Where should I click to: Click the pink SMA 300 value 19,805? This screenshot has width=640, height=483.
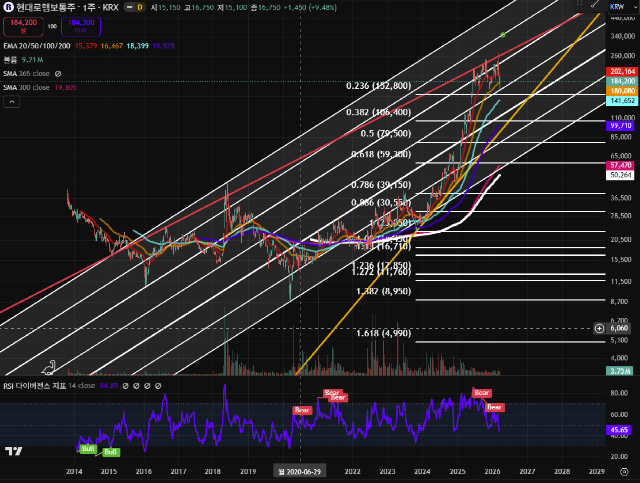65,87
